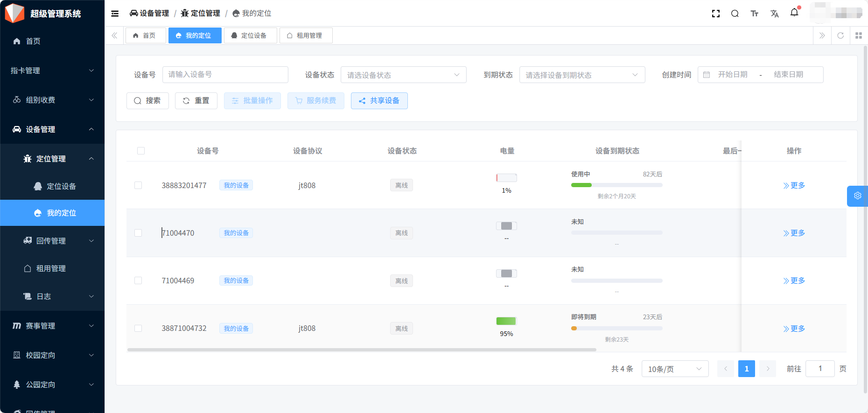Focus the 设备号 input field
This screenshot has width=868, height=413.
225,75
